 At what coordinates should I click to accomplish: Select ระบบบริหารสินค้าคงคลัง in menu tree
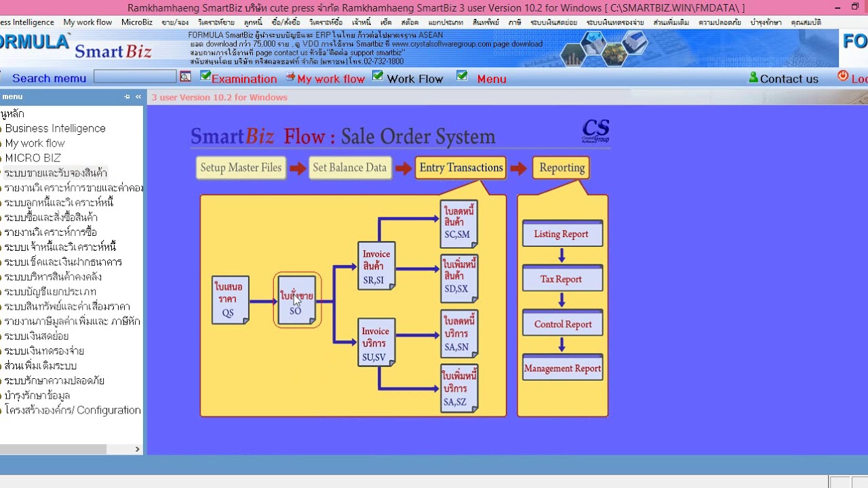53,277
